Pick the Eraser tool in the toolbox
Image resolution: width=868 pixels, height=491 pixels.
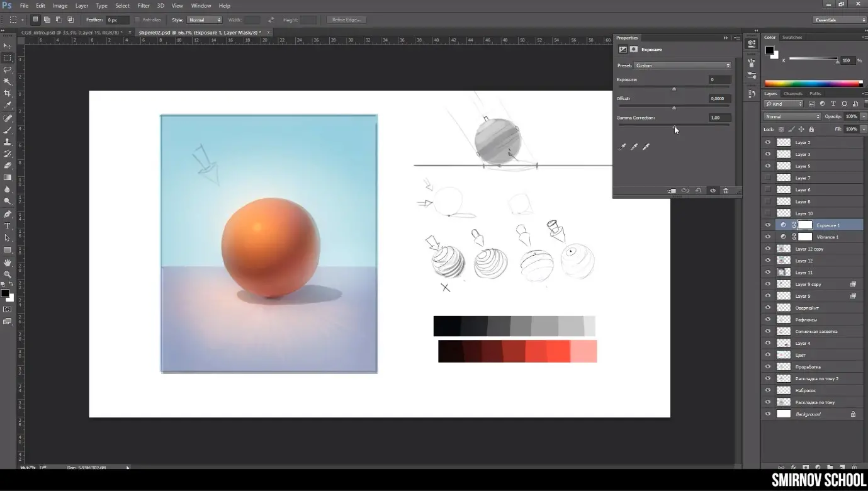coord(8,166)
